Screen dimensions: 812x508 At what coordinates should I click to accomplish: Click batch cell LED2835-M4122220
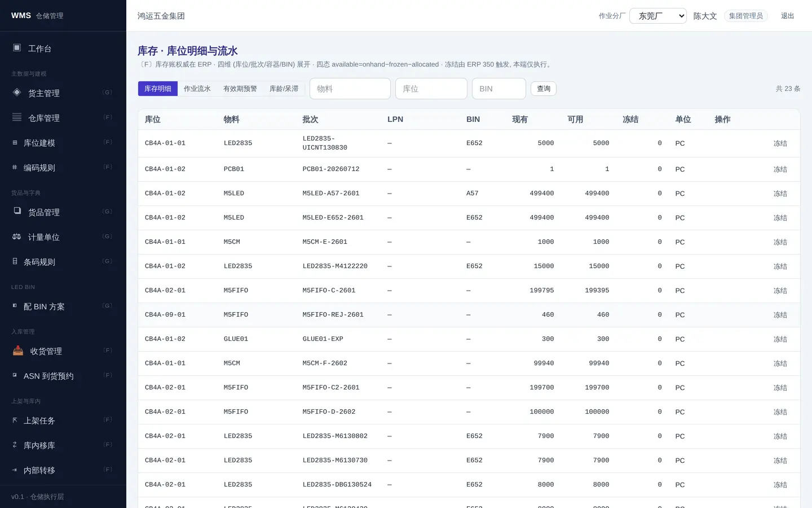click(335, 266)
